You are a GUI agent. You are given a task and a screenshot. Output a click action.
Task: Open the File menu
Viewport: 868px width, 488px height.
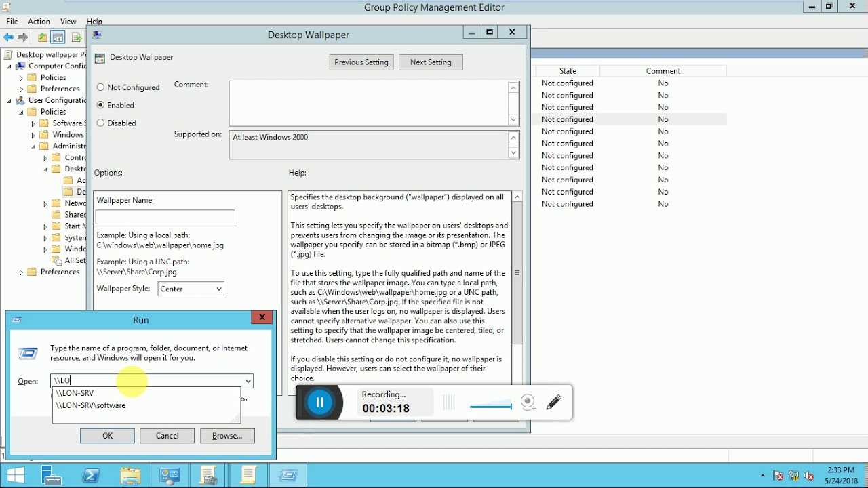tap(12, 22)
